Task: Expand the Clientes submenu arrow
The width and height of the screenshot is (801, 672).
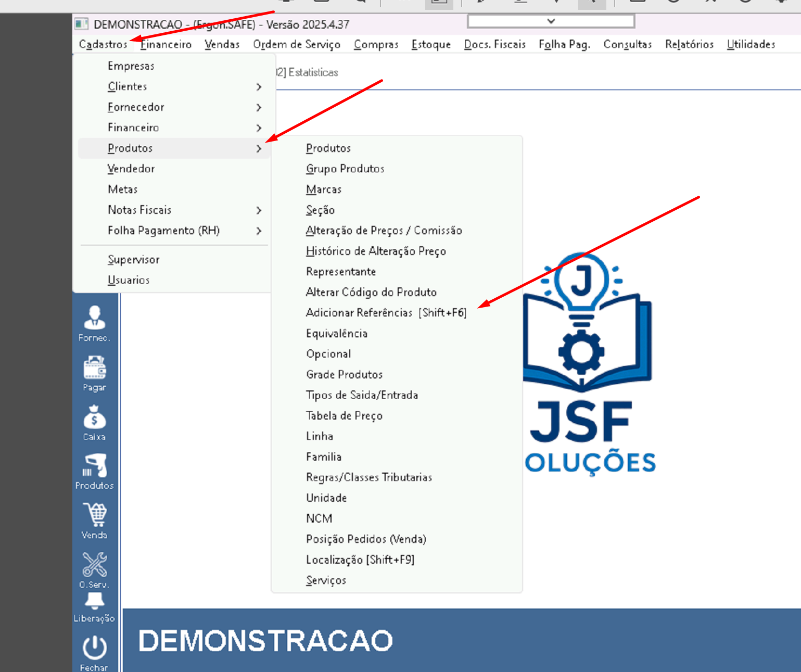Action: point(259,86)
